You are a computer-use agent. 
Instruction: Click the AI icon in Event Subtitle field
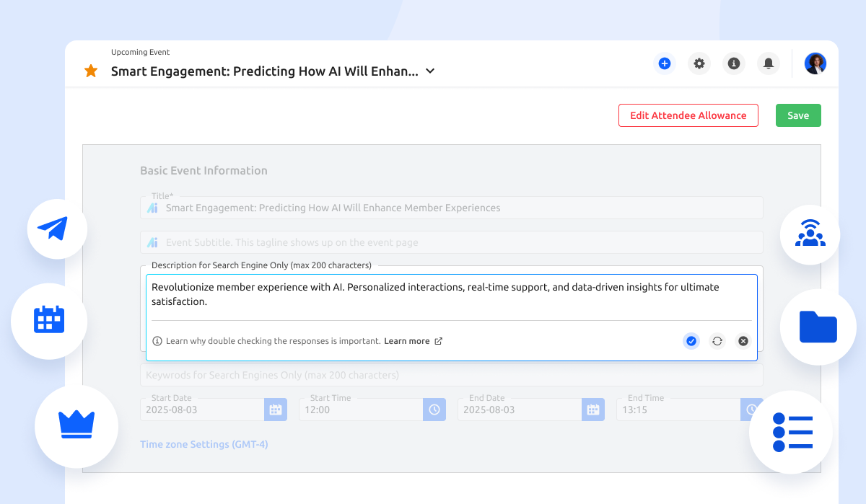pyautogui.click(x=152, y=242)
